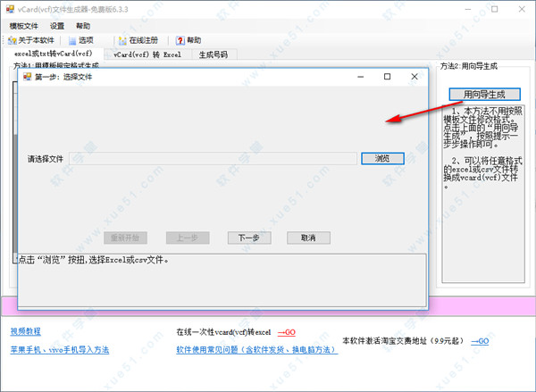Maximize the 第一步 wizard dialog
The height and width of the screenshot is (392, 536).
pos(387,77)
